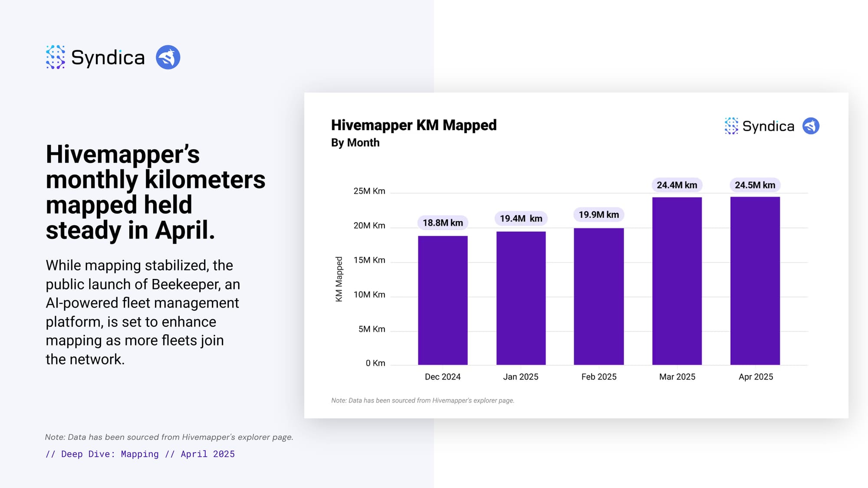The width and height of the screenshot is (868, 488).
Task: Click the 19.9M km data label
Action: [x=598, y=215]
